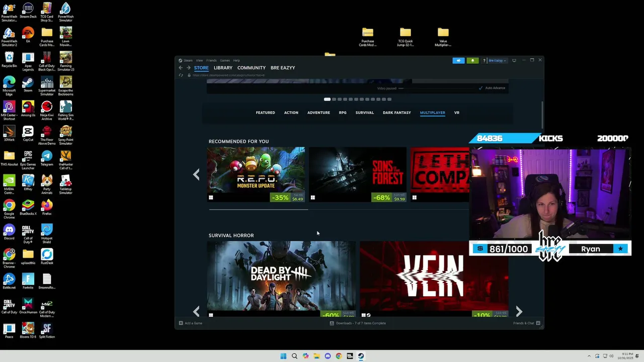Select the Value Multiplier desktop folder
The height and width of the screenshot is (362, 644).
pyautogui.click(x=443, y=37)
